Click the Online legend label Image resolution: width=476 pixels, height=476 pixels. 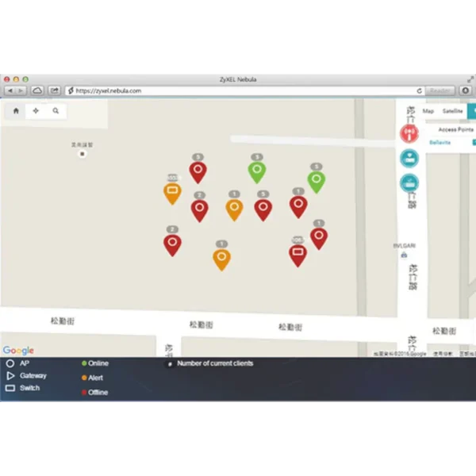pos(98,363)
